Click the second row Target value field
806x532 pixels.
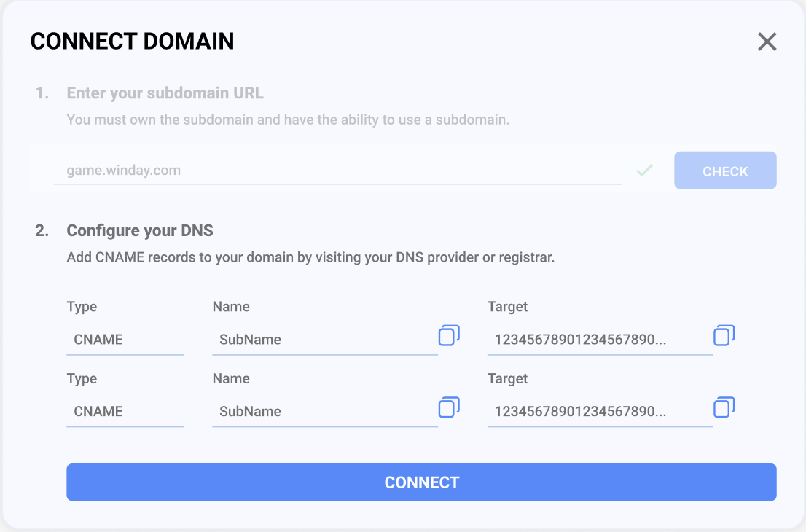pos(600,412)
